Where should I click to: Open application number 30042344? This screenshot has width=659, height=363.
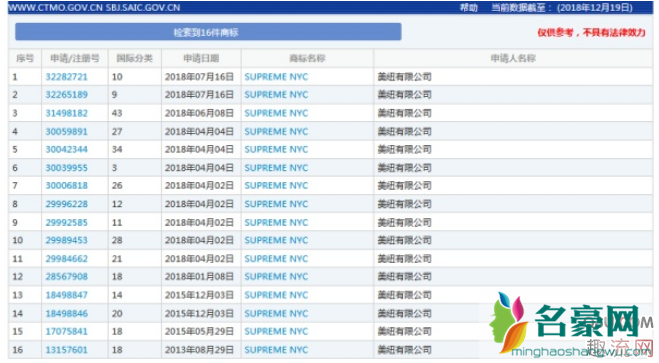pyautogui.click(x=66, y=149)
